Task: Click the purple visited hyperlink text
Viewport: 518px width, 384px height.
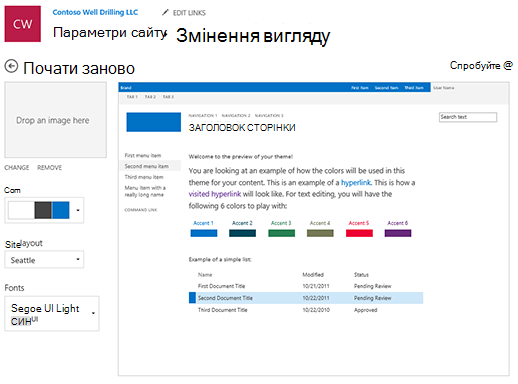Action: (215, 194)
